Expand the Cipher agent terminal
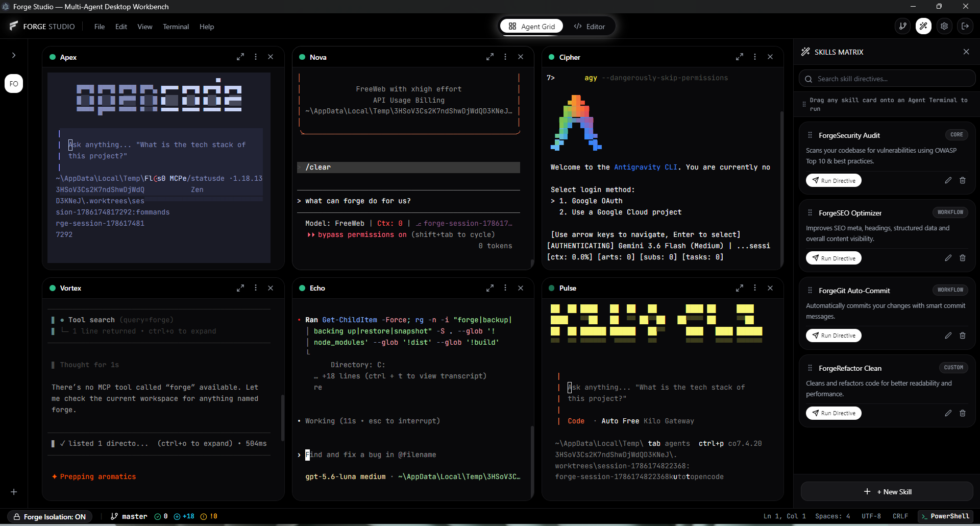The width and height of the screenshot is (980, 526). pyautogui.click(x=740, y=57)
